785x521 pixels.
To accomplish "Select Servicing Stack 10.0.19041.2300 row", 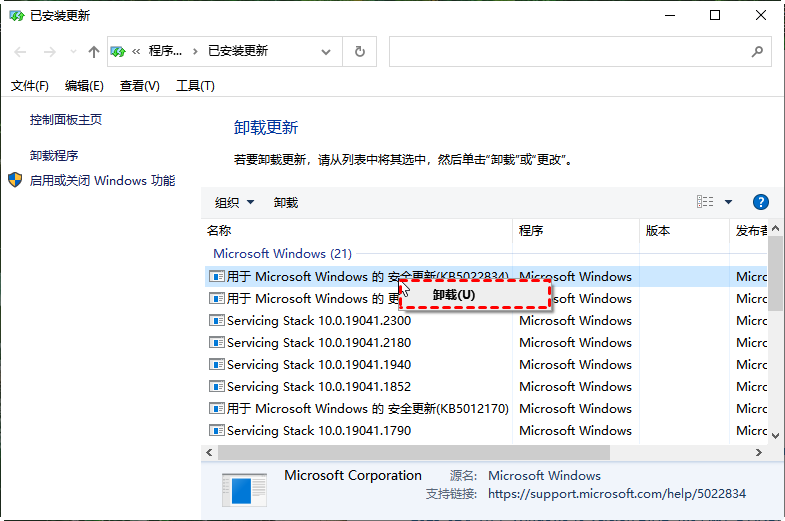I will (486, 321).
